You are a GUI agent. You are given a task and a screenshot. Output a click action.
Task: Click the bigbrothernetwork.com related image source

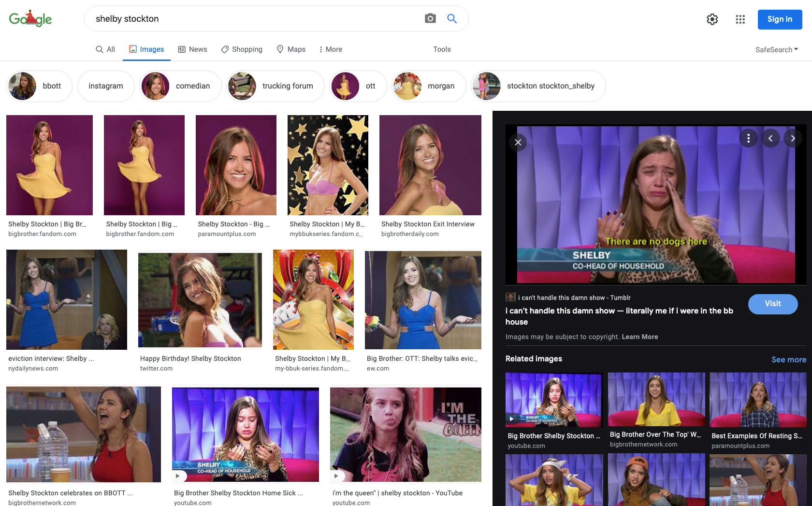click(643, 444)
